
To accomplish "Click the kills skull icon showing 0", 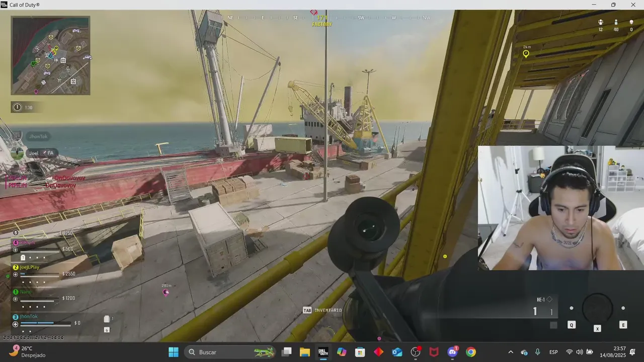I will pos(631,23).
